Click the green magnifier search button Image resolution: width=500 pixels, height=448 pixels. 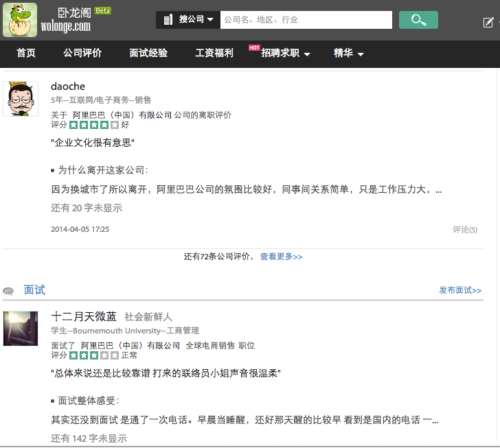click(418, 20)
